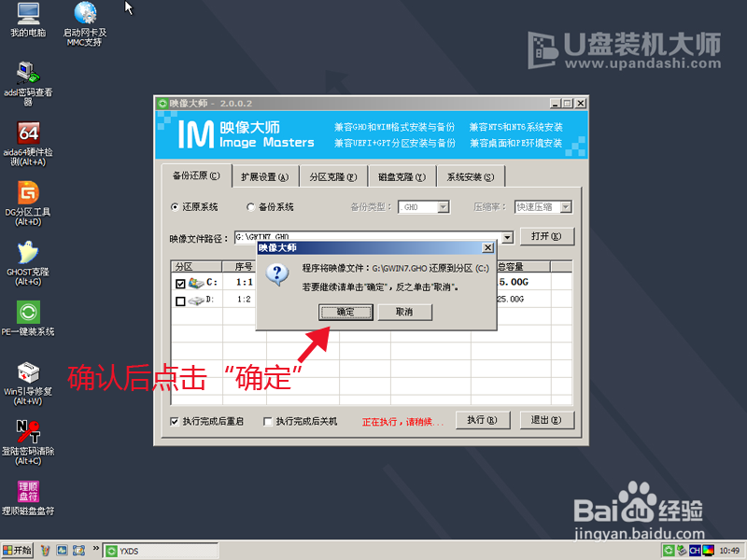
Task: Click the 打开 button
Action: pos(546,236)
